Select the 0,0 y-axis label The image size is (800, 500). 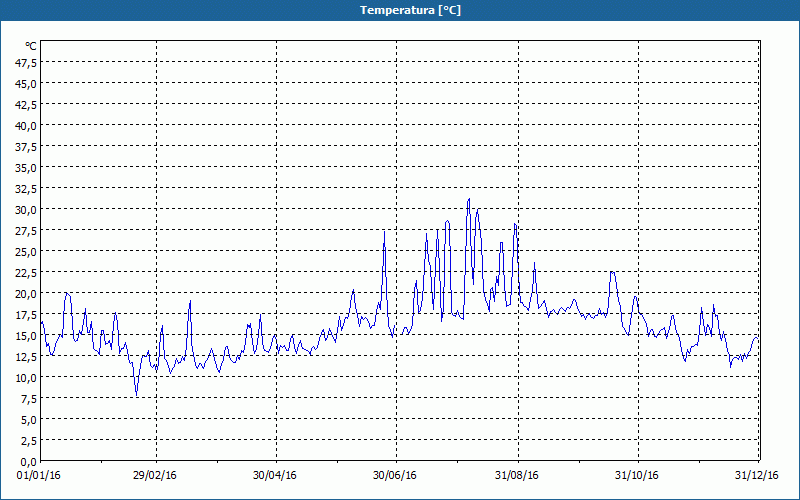29,462
